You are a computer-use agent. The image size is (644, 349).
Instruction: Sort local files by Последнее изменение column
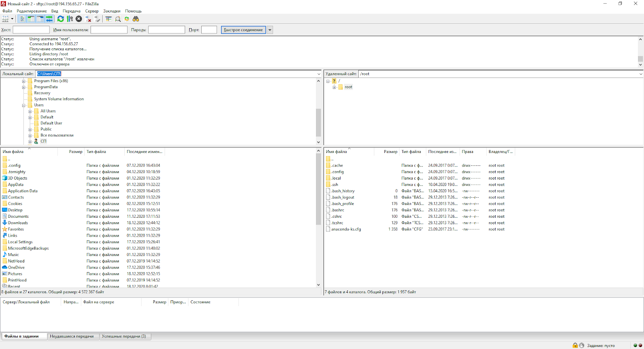[144, 152]
